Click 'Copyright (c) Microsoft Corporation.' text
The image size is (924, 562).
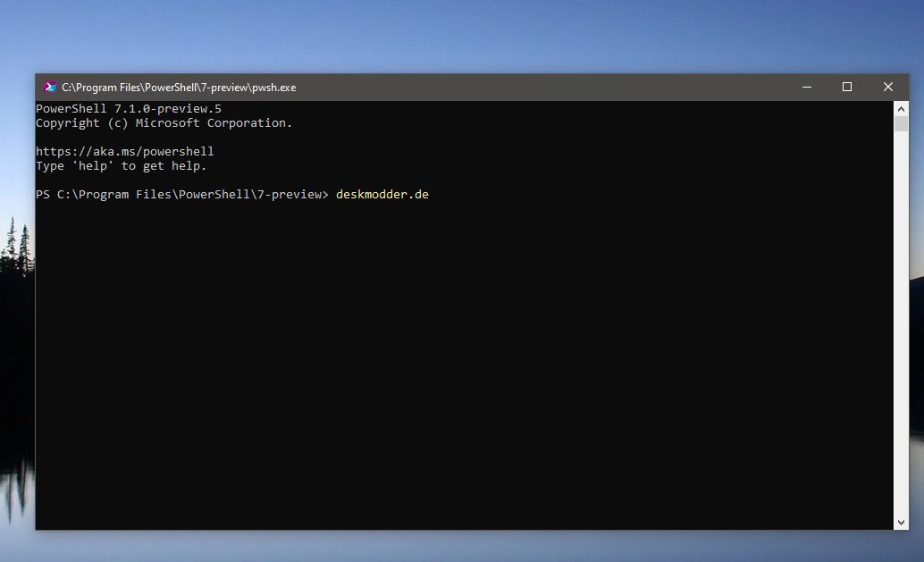[164, 123]
